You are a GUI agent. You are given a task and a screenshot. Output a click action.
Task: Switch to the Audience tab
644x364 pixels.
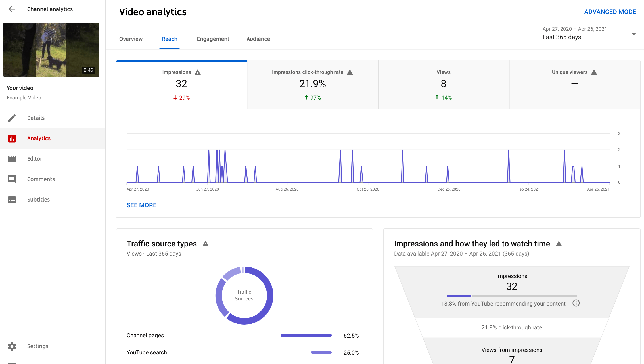click(258, 39)
